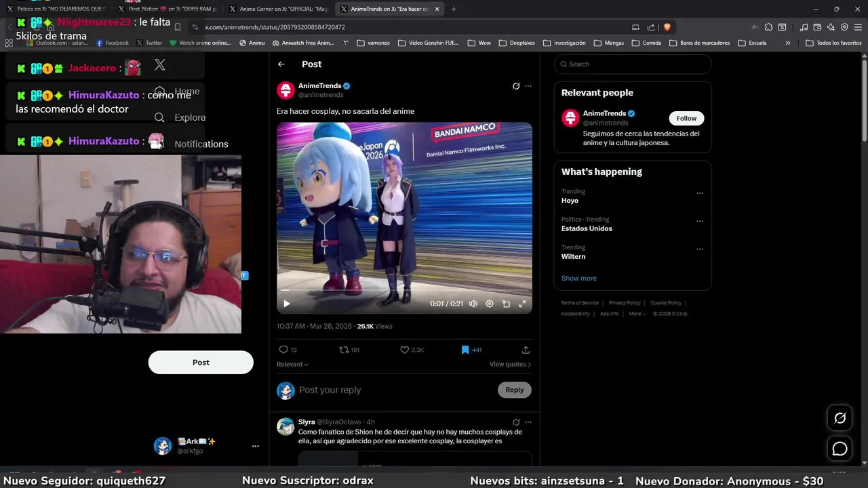Open Animu bookmark

pos(252,43)
